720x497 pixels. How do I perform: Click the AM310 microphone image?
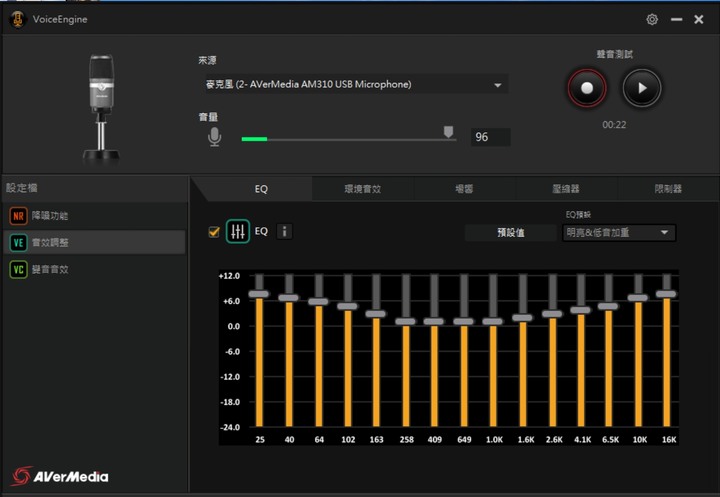101,108
